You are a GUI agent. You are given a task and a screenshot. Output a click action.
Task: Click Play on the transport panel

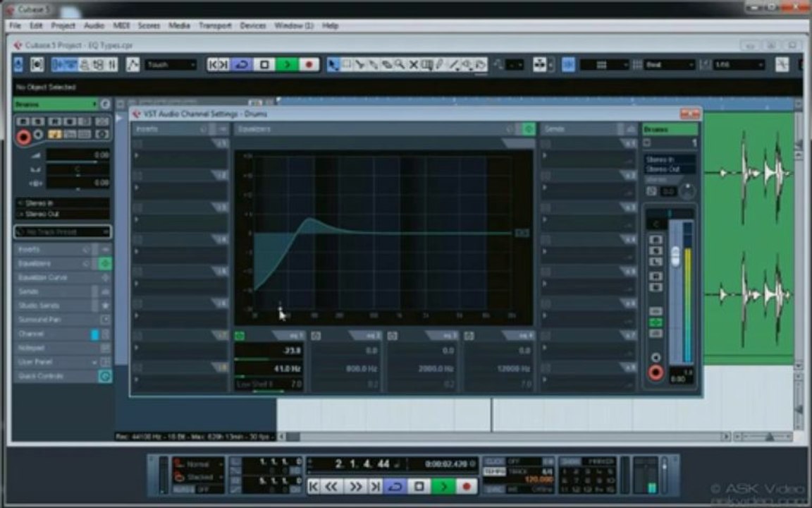click(x=443, y=486)
